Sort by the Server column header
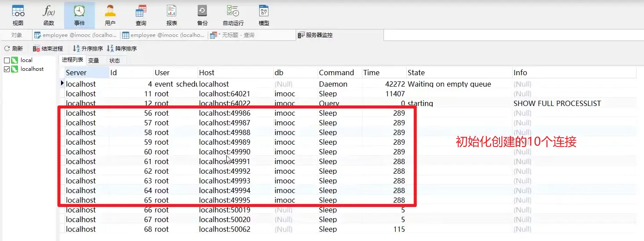The width and height of the screenshot is (644, 241). pos(87,73)
